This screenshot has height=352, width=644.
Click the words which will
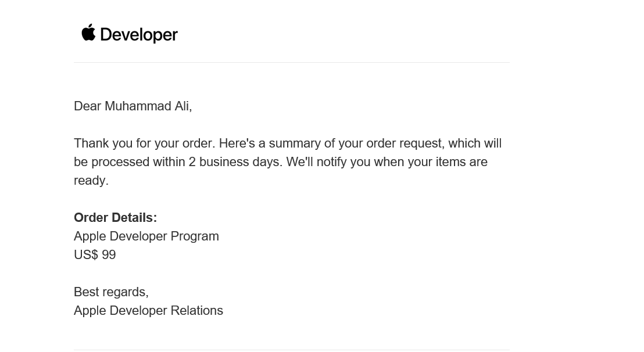coord(475,143)
